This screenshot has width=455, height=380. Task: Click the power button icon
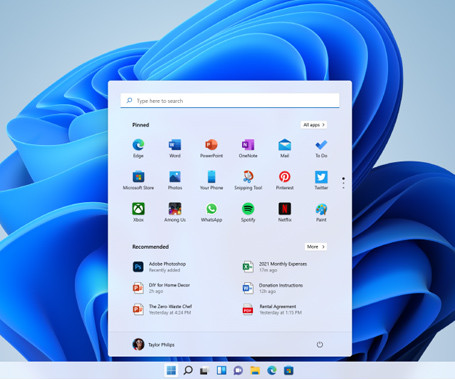point(319,344)
